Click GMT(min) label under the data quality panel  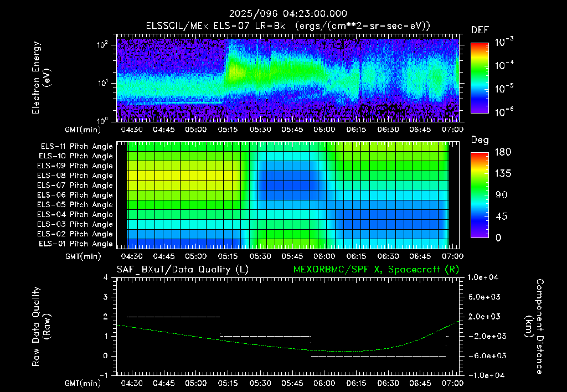coord(83,383)
